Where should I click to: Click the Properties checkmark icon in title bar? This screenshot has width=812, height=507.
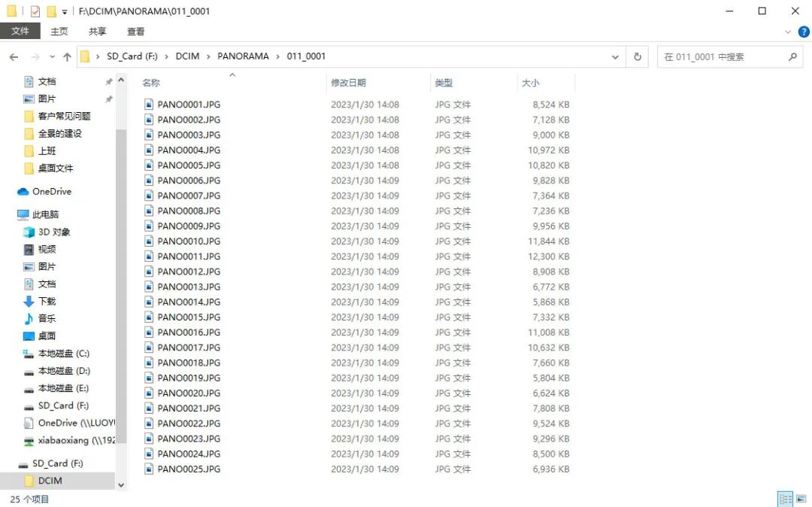[35, 11]
